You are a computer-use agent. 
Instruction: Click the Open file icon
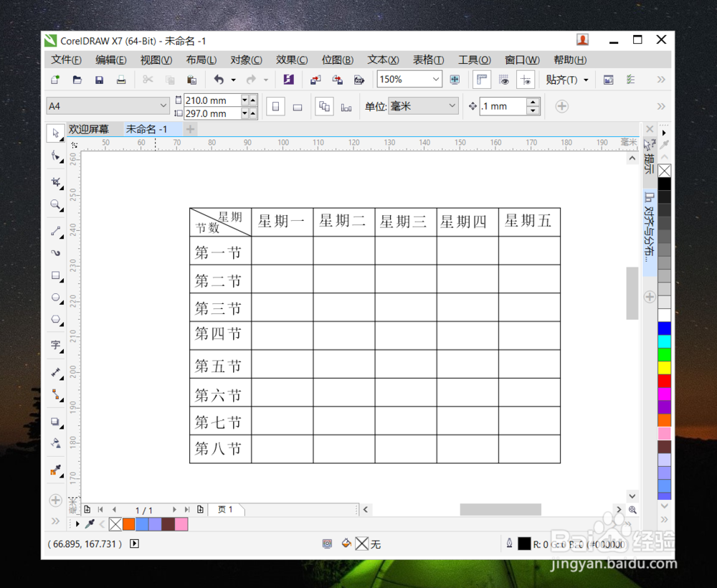77,80
